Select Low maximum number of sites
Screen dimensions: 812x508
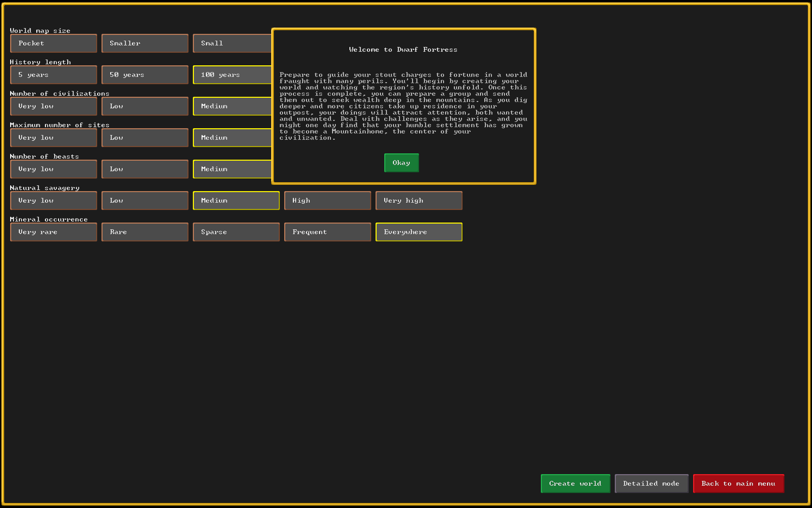[x=145, y=138]
